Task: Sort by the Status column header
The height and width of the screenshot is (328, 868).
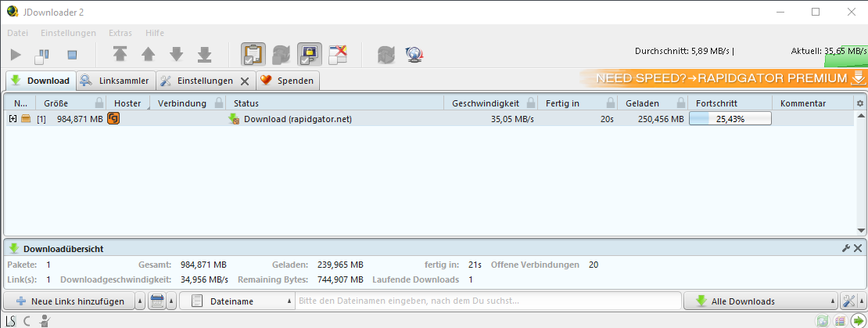Action: tap(335, 103)
